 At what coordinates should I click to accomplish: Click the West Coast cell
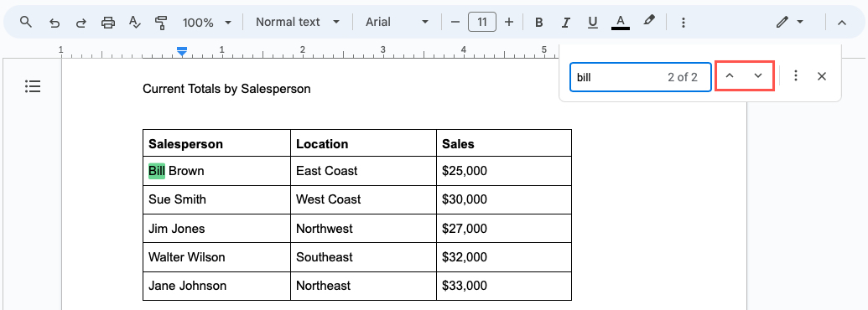(363, 200)
